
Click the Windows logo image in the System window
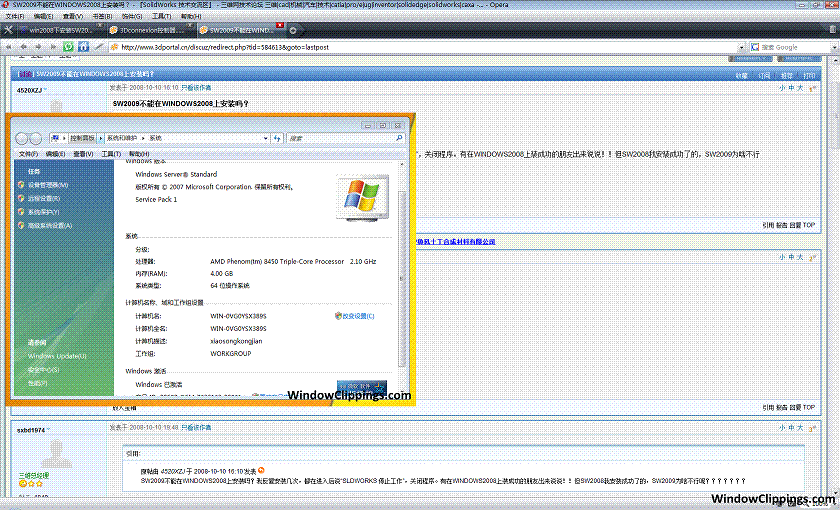(x=362, y=197)
